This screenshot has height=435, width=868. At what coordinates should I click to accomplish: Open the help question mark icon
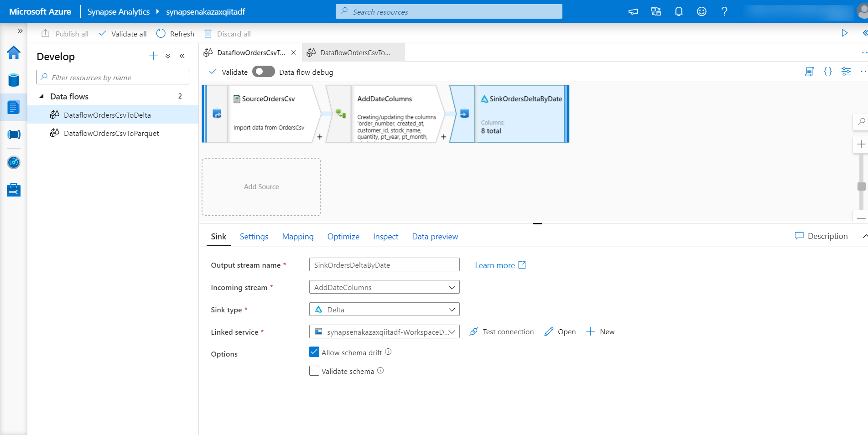pyautogui.click(x=724, y=11)
